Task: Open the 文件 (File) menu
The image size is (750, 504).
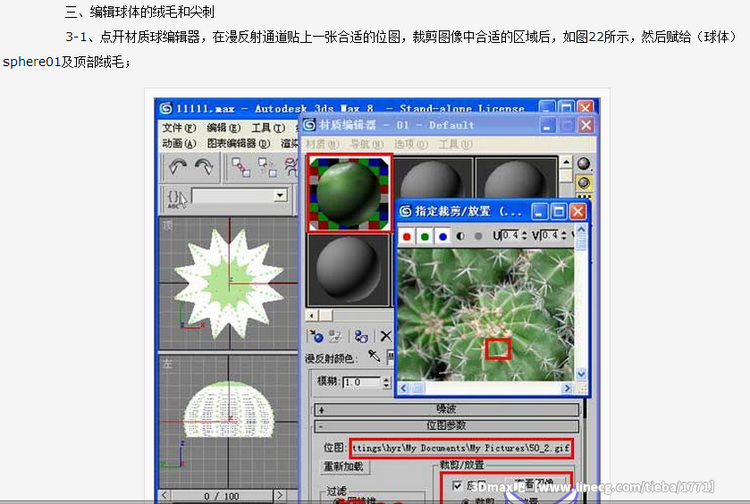Action: coord(178,127)
